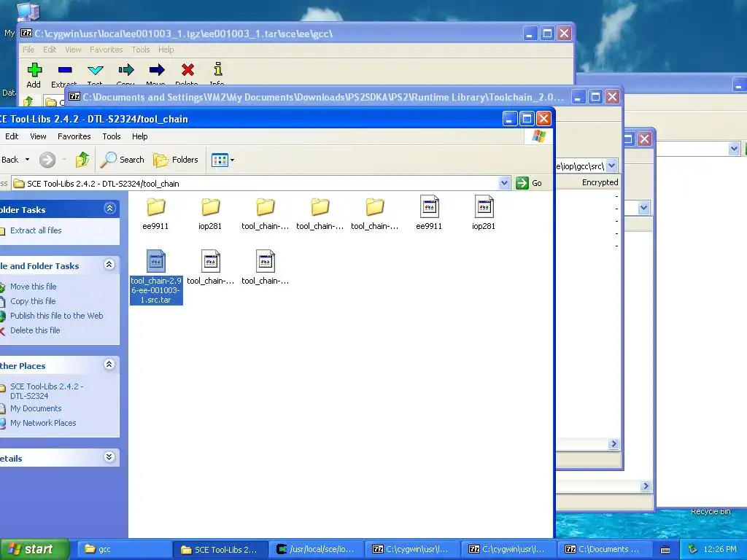
Task: Click Publish this file to the Web
Action: [57, 316]
